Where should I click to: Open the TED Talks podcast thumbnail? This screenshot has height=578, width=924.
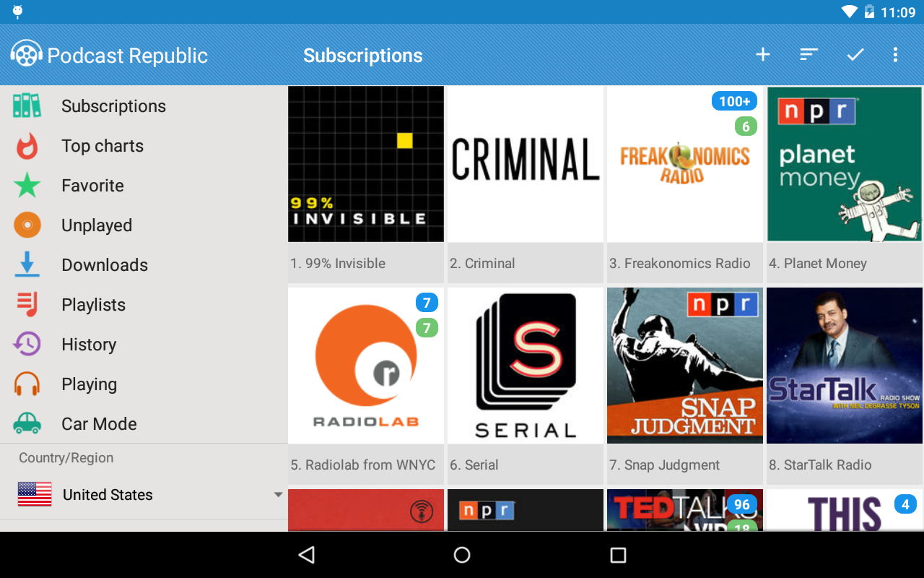pyautogui.click(x=685, y=510)
